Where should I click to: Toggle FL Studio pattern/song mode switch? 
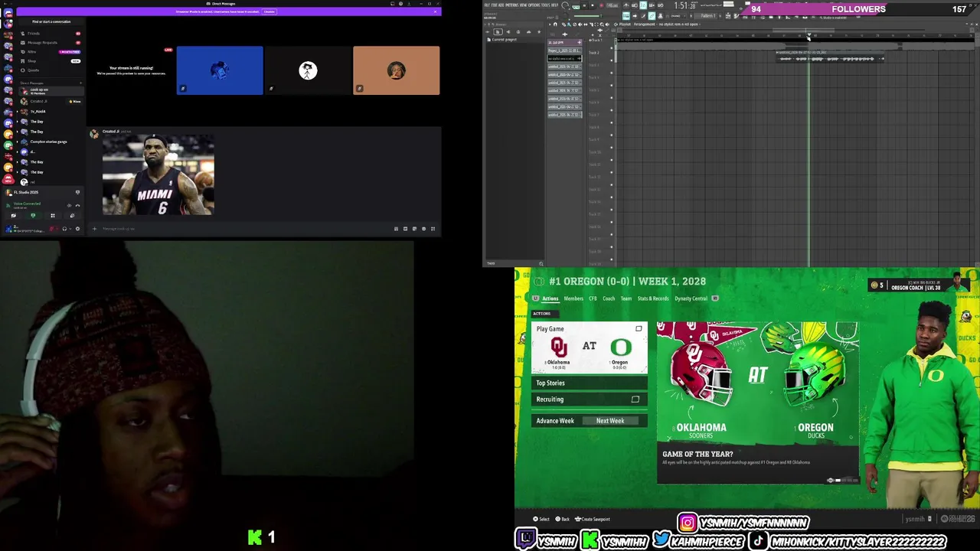tap(576, 6)
